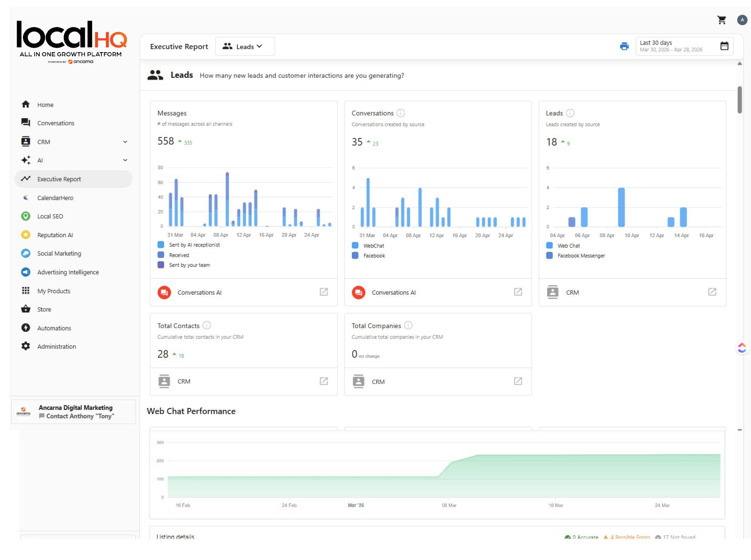Open Conversations from sidebar
The width and height of the screenshot is (751, 560).
point(56,123)
